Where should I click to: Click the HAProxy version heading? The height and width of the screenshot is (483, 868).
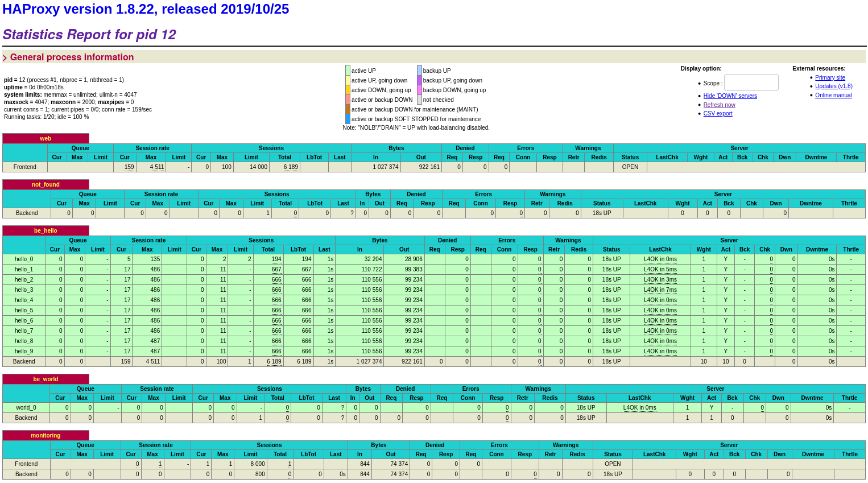point(146,9)
